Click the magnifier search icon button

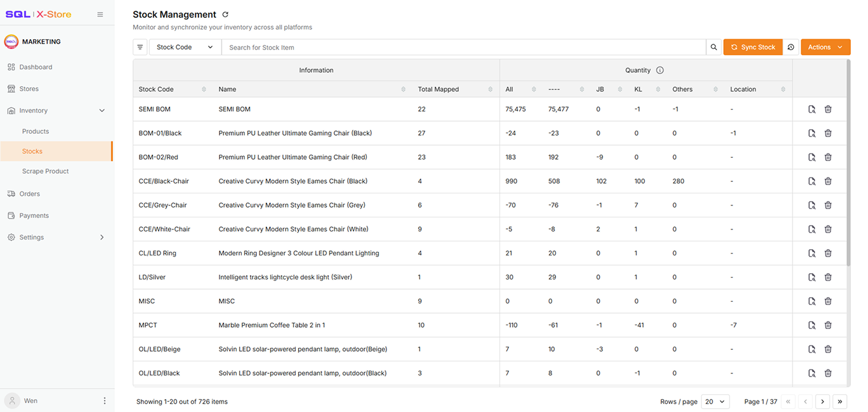[x=714, y=48]
